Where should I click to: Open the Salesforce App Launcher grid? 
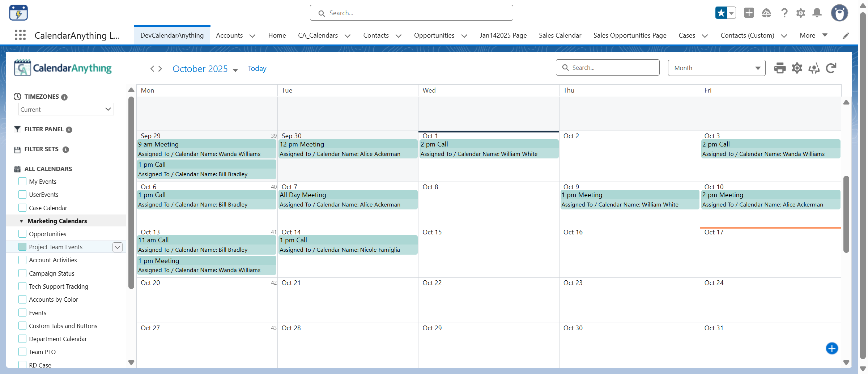click(20, 35)
